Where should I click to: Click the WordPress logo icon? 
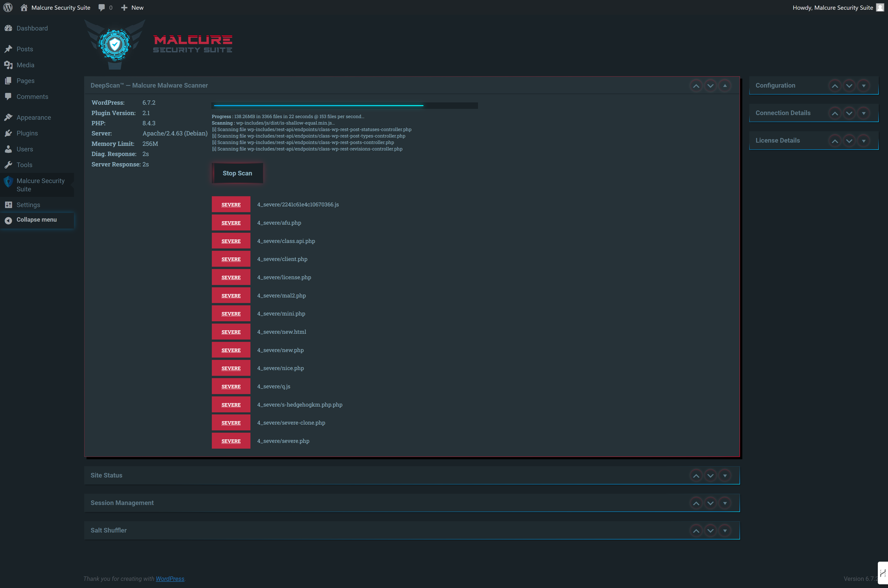[x=8, y=7]
